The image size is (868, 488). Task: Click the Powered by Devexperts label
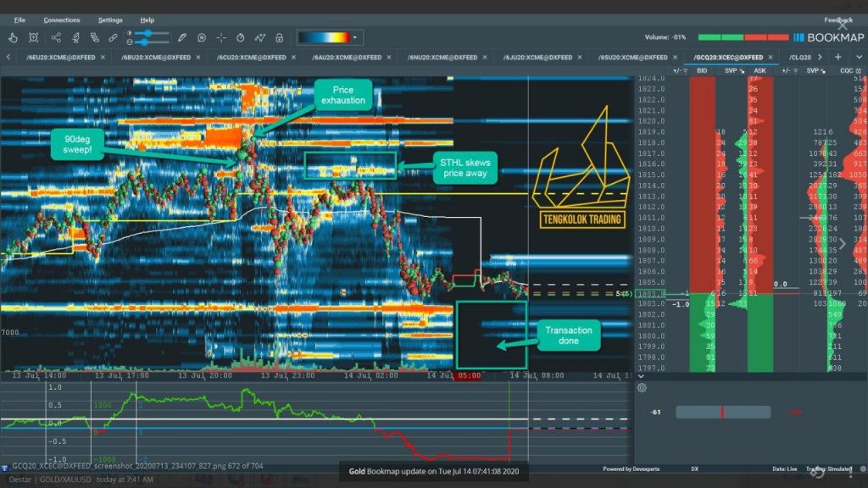(631, 469)
